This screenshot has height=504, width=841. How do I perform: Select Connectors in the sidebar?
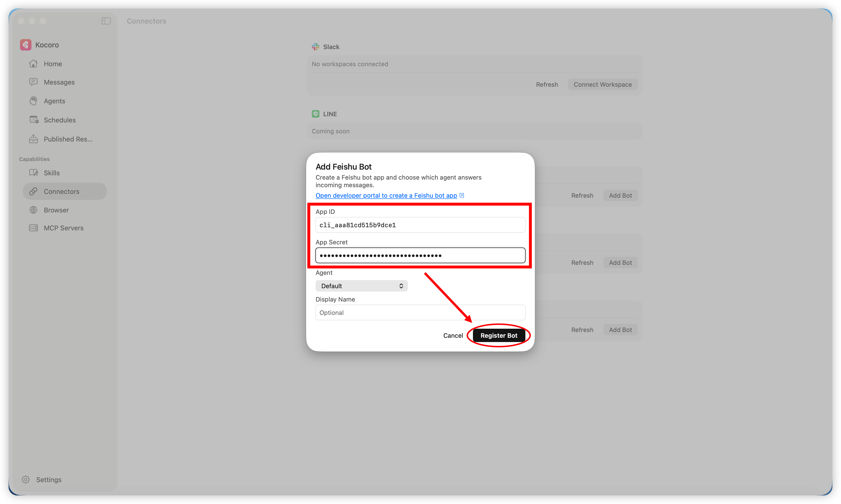click(x=65, y=192)
